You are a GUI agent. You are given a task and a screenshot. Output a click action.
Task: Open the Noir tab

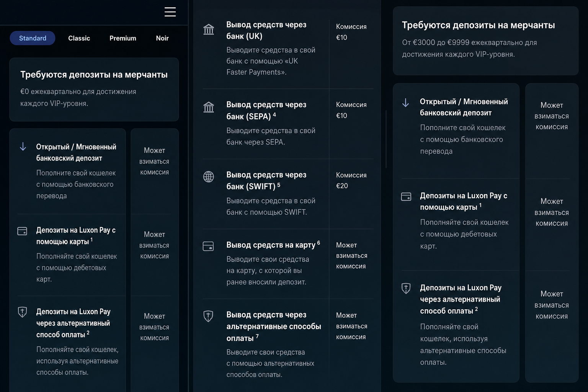(x=162, y=38)
